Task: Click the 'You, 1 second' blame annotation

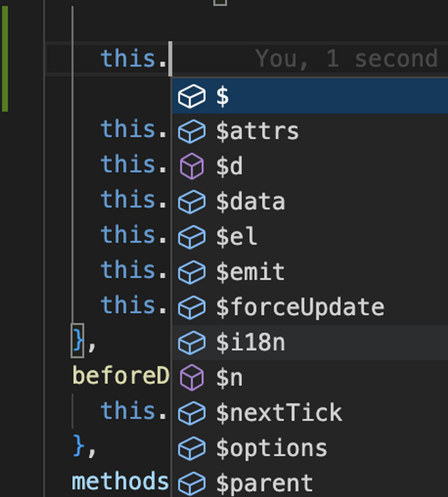Action: (x=347, y=58)
